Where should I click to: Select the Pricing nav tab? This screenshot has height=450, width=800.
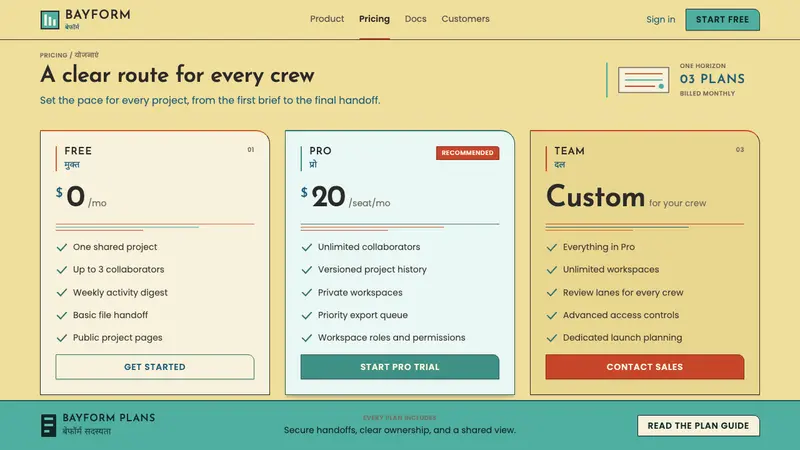click(374, 19)
